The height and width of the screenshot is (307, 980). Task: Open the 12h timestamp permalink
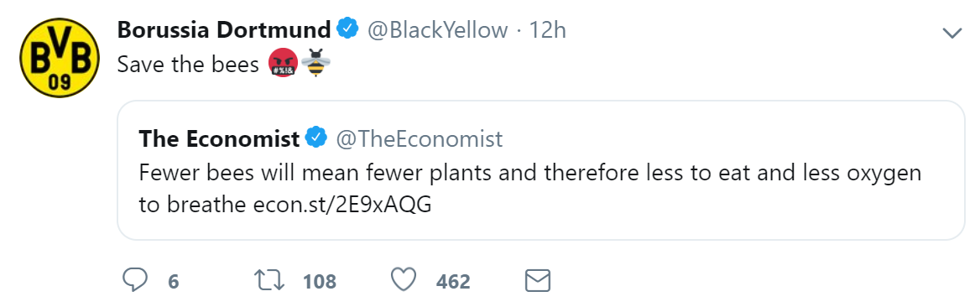click(x=548, y=29)
